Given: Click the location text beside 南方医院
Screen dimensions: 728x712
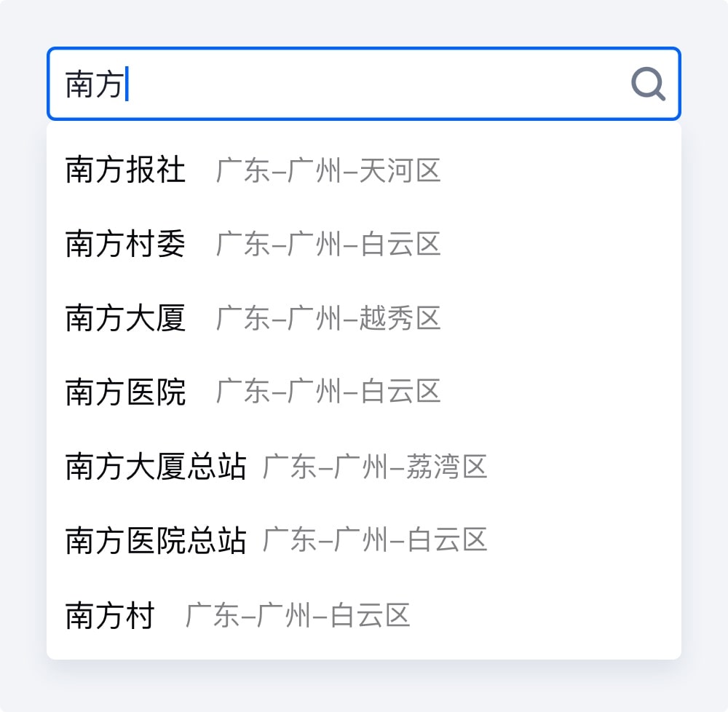Looking at the screenshot, I should (x=328, y=392).
